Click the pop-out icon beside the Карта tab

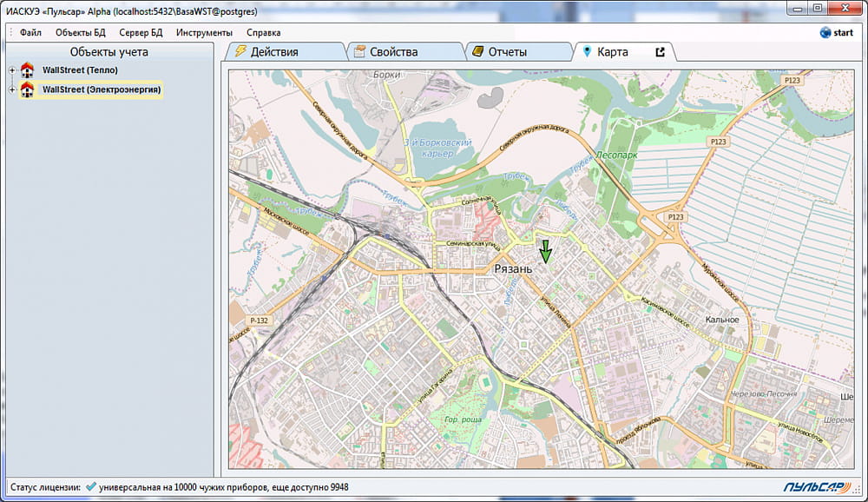click(x=660, y=52)
